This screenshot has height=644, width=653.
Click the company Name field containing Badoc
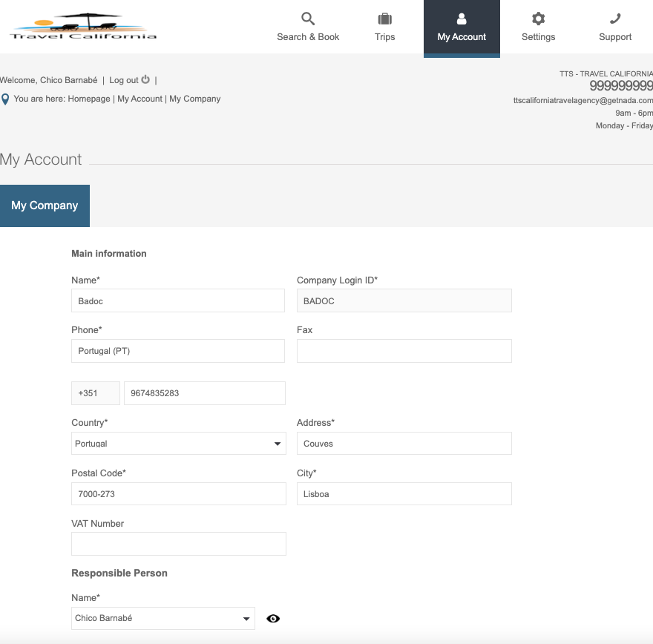coord(178,300)
